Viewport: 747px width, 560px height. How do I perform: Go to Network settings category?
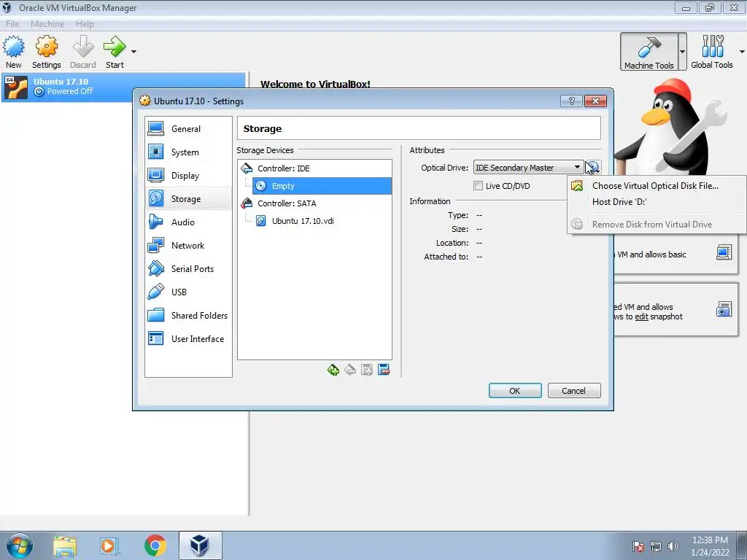coord(188,245)
